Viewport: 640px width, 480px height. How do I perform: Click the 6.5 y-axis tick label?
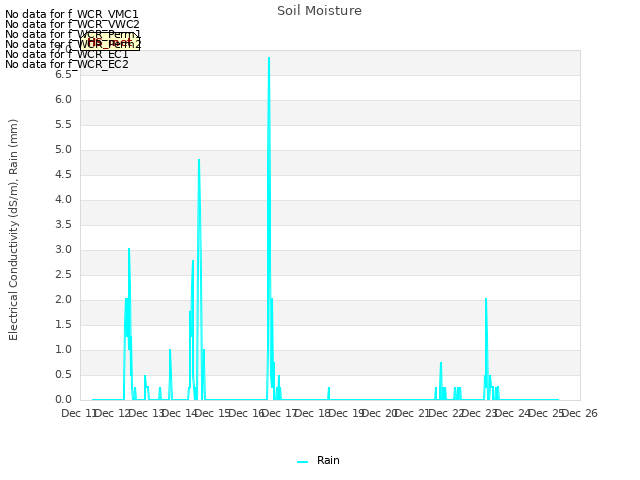[63, 74]
